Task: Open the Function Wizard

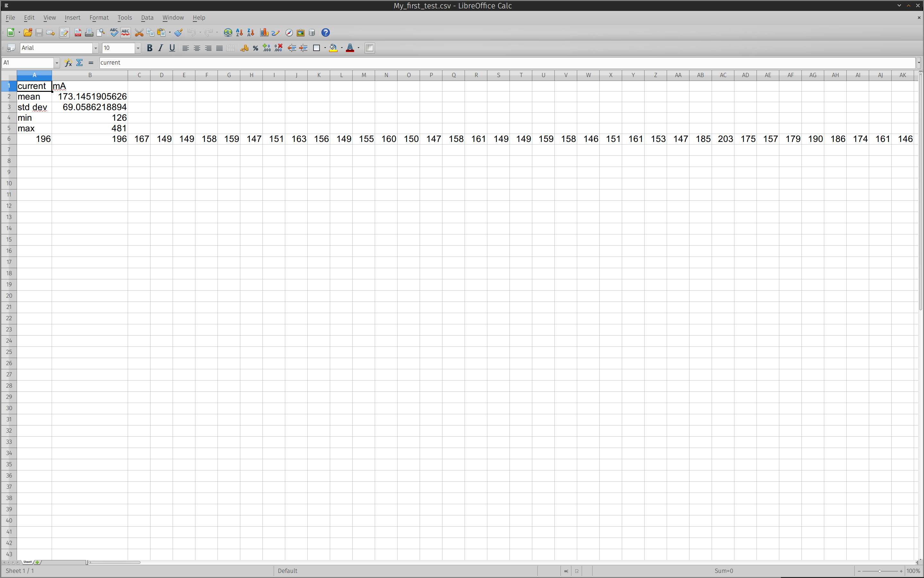Action: point(68,63)
